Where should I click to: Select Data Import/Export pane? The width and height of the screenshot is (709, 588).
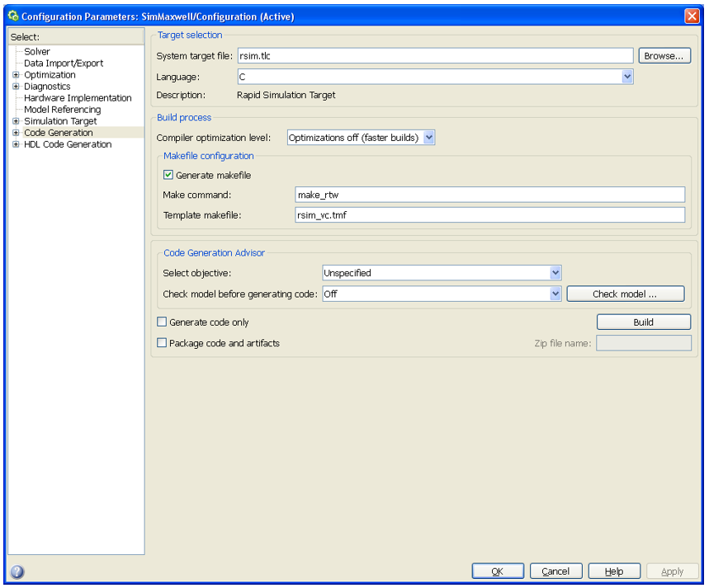[x=64, y=64]
